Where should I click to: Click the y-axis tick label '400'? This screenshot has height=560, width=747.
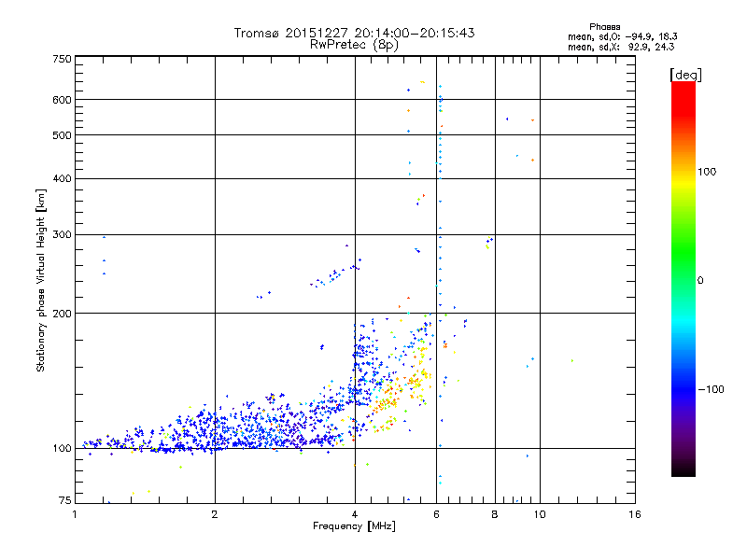[x=62, y=178]
